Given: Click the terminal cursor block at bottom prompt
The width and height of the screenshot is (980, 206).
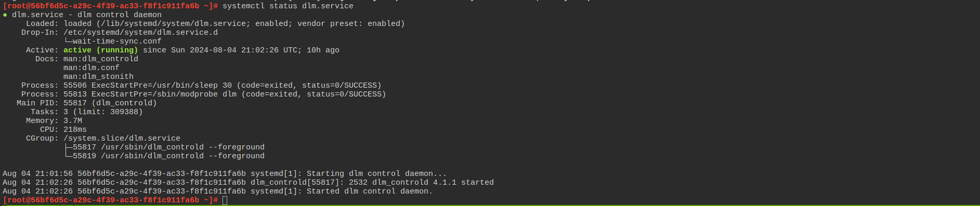Looking at the screenshot, I should (x=225, y=200).
